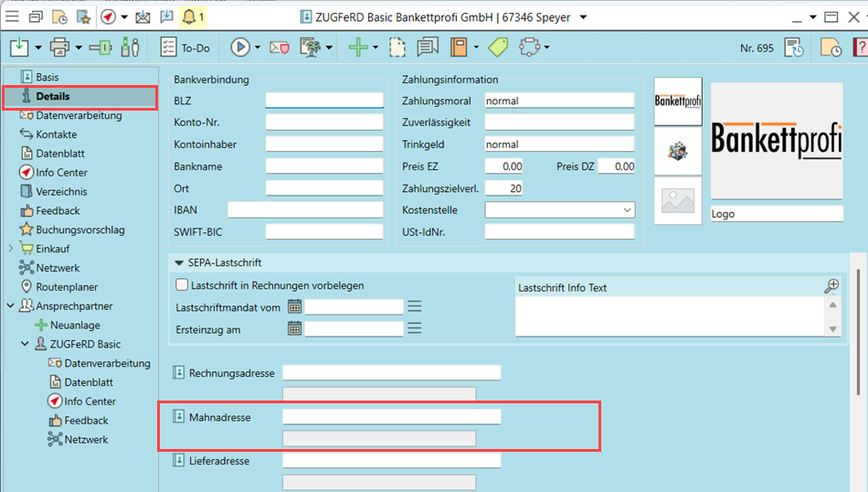Open the Kostenstelle dropdown
Image resolution: width=868 pixels, height=492 pixels.
[x=626, y=210]
